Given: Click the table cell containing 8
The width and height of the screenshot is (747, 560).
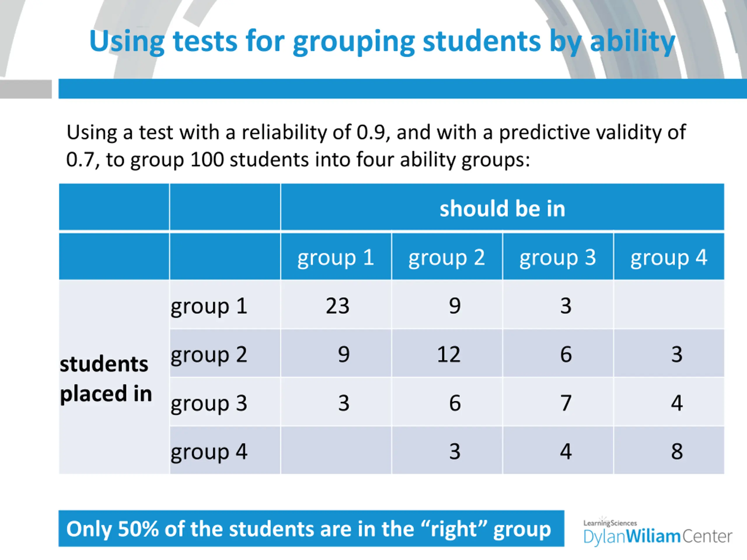Looking at the screenshot, I should pos(677,452).
